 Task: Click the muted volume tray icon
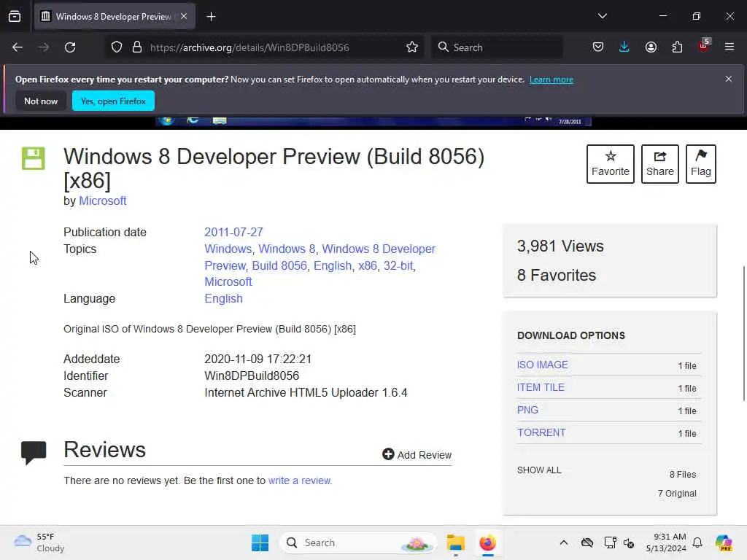pos(628,542)
